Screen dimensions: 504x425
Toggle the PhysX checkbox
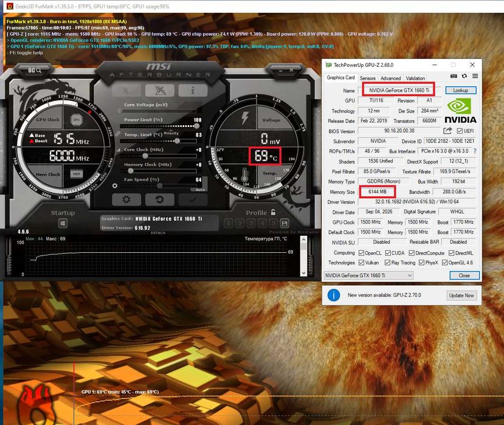click(422, 263)
